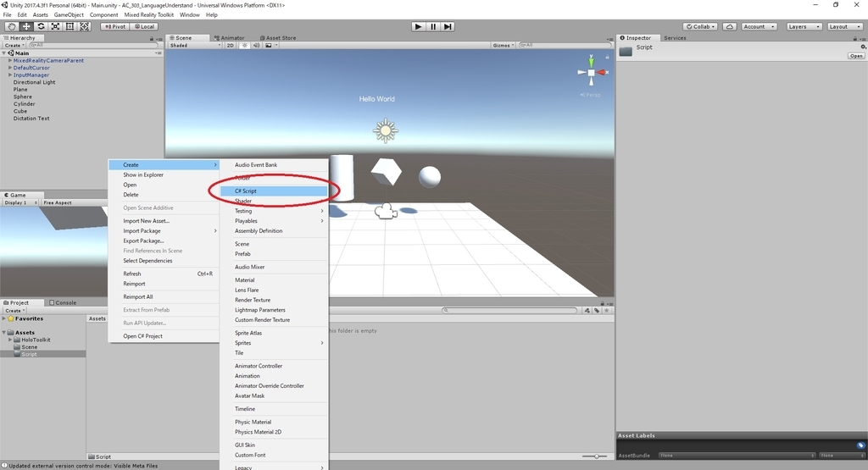
Task: Open the GameObject menu
Action: coord(69,15)
